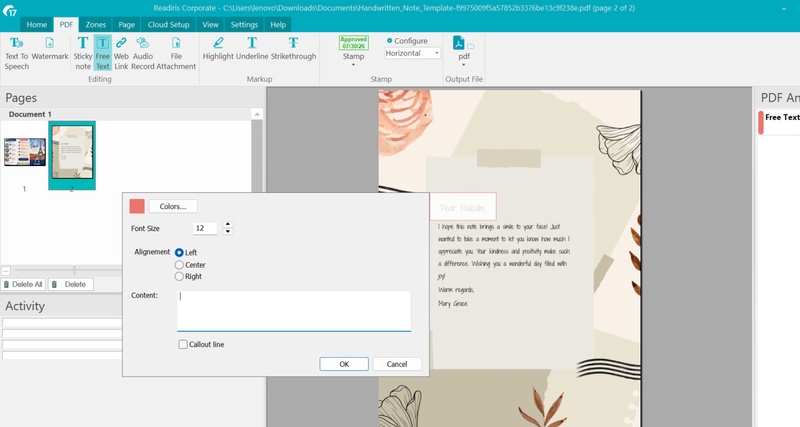The width and height of the screenshot is (800, 427).
Task: Open the Page tab
Action: coord(127,24)
